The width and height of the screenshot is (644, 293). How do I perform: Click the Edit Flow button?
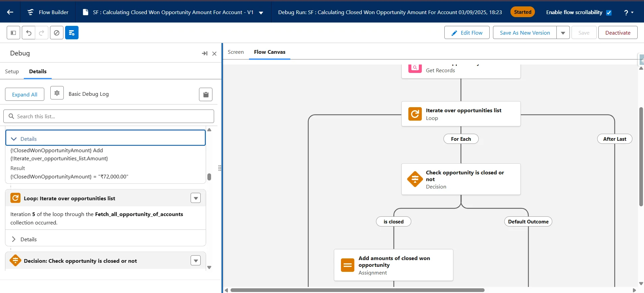467,33
